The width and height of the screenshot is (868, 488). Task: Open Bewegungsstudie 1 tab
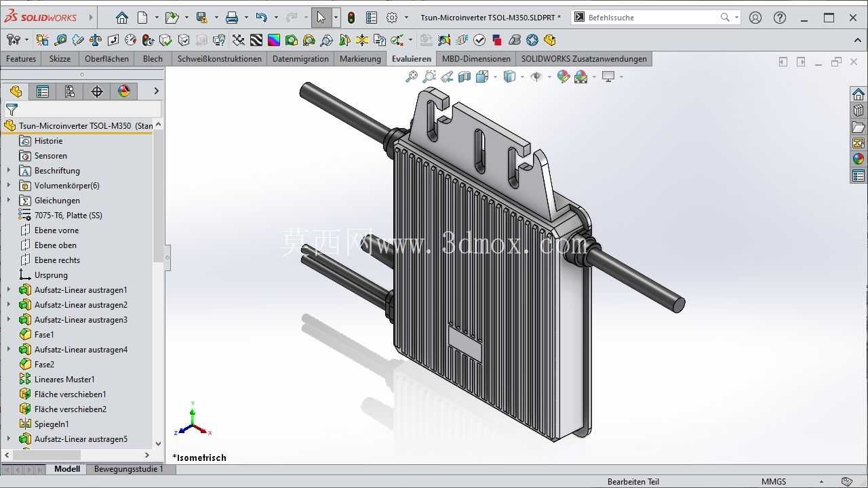pos(129,469)
